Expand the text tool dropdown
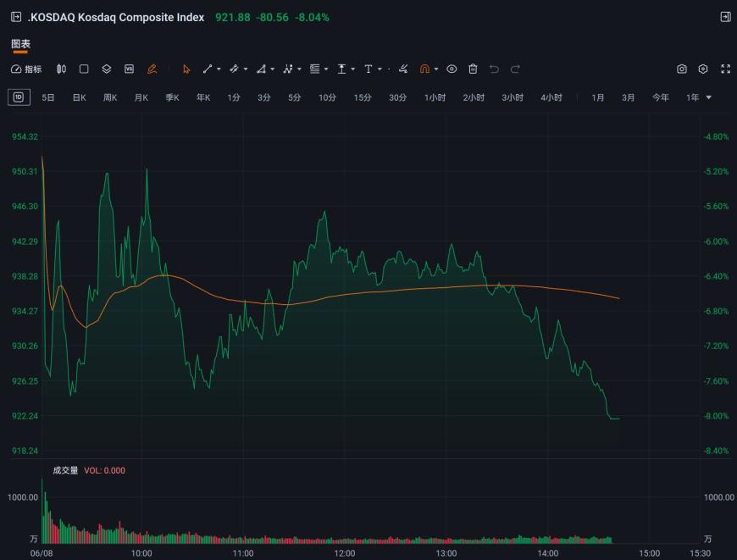This screenshot has height=560, width=737. pyautogui.click(x=380, y=69)
